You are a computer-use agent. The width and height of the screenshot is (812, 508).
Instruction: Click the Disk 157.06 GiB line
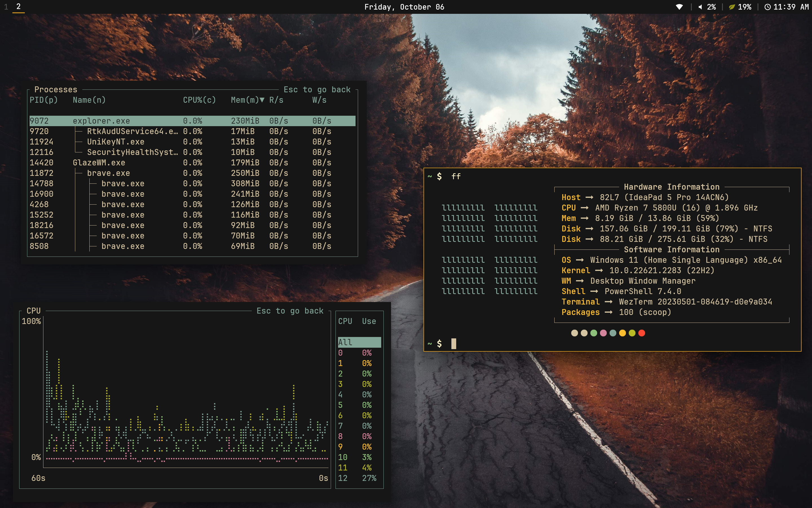[667, 229]
